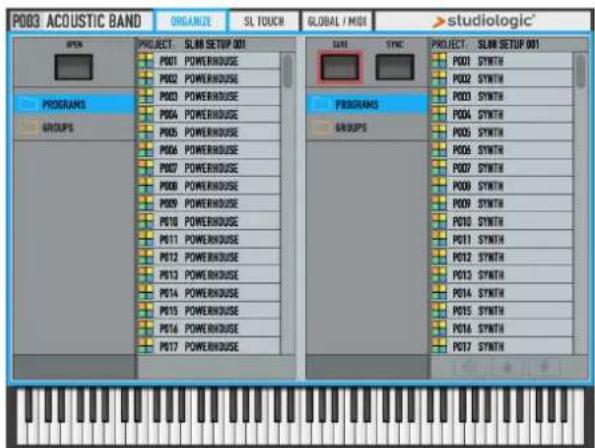Viewport: 595px width, 448px height.
Task: Click the P008 SYNTH program icon
Action: pos(439,186)
